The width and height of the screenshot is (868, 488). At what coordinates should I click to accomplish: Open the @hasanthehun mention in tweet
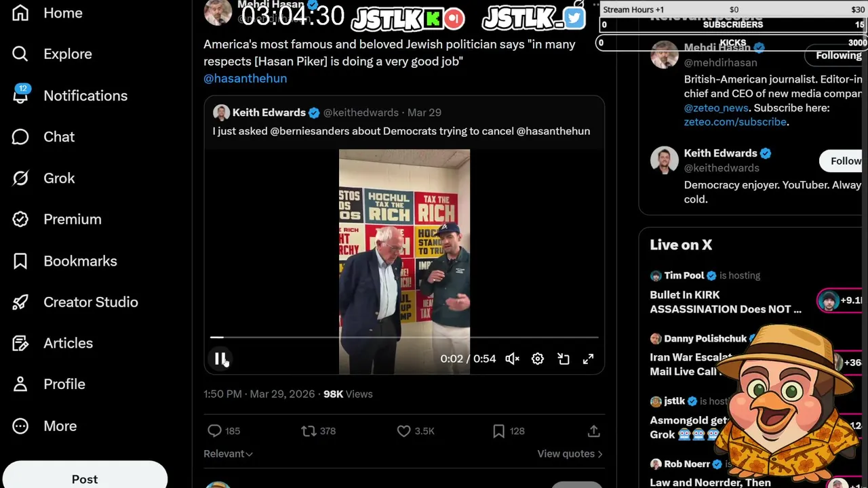point(245,79)
